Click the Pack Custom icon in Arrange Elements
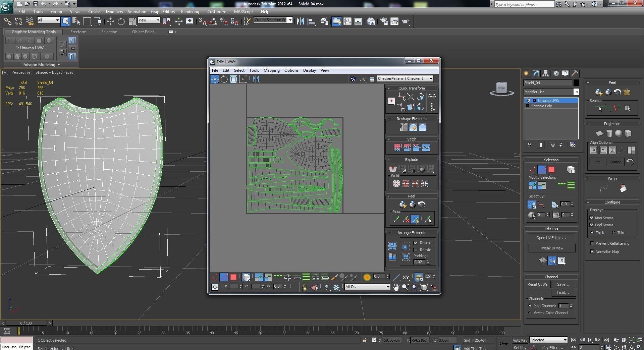The width and height of the screenshot is (644, 350). click(392, 246)
